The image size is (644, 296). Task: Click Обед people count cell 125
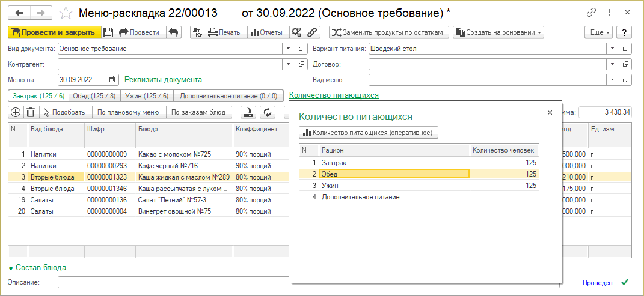point(504,174)
